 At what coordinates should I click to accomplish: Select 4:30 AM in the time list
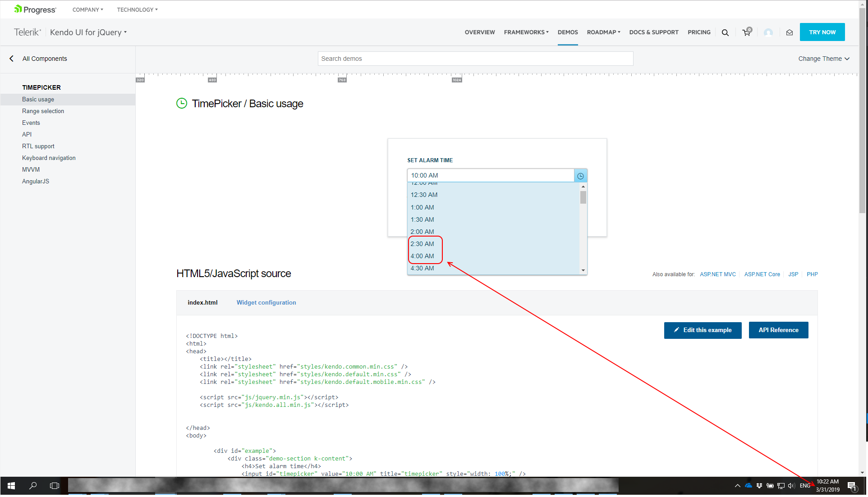[493, 269]
